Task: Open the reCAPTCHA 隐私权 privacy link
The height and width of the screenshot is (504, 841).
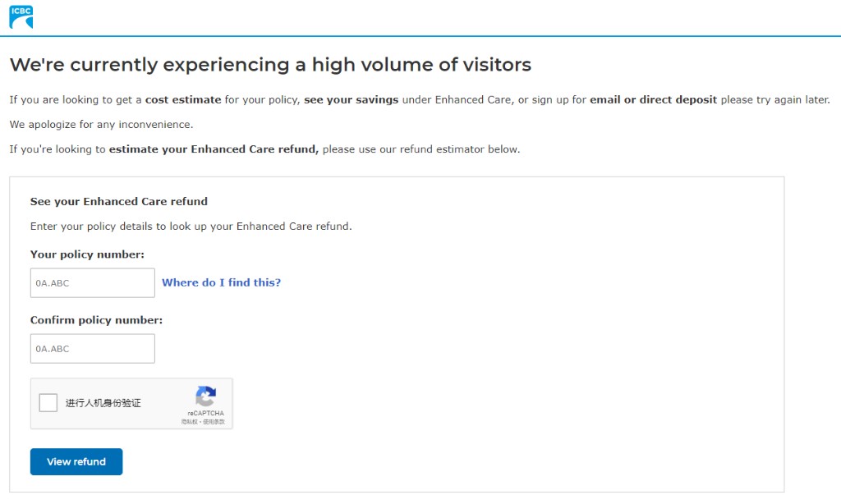Action: tap(190, 422)
